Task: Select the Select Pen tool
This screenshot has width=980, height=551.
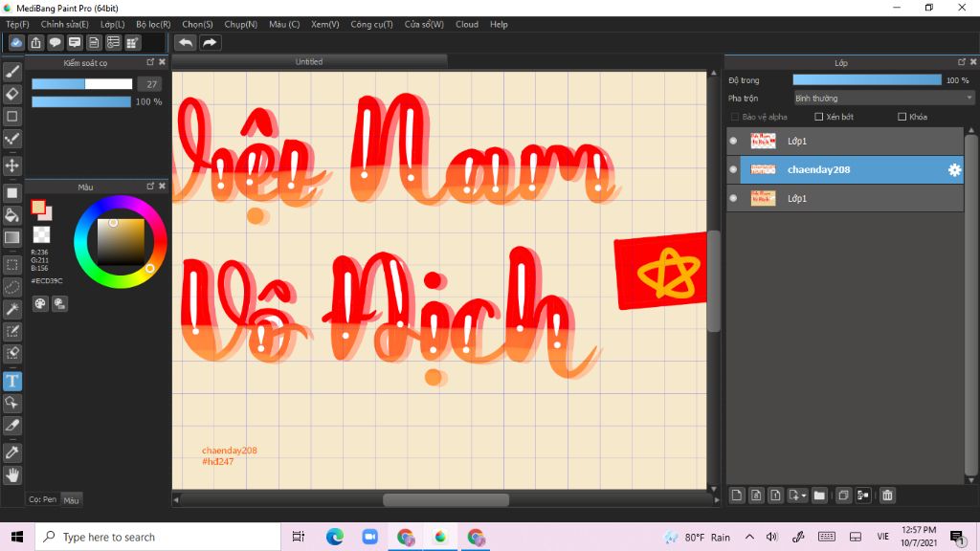Action: (x=11, y=331)
